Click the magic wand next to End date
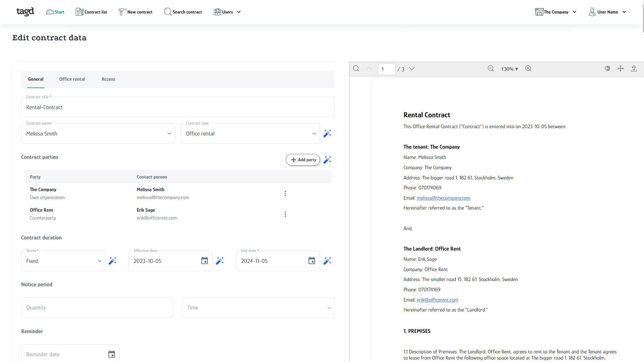 pyautogui.click(x=327, y=261)
